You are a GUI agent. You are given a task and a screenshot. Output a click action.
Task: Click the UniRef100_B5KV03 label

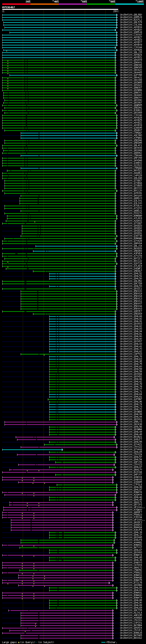(x=131, y=309)
